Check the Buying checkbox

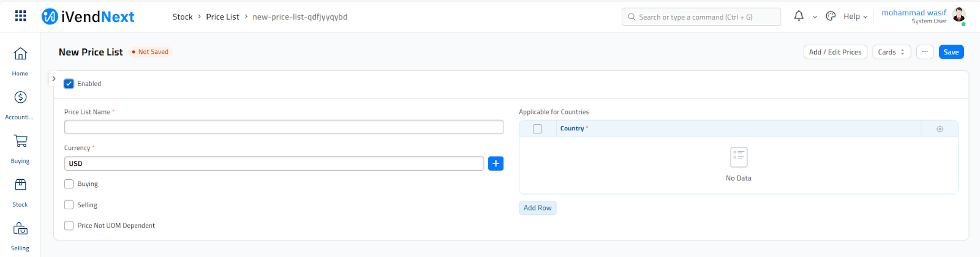(69, 184)
